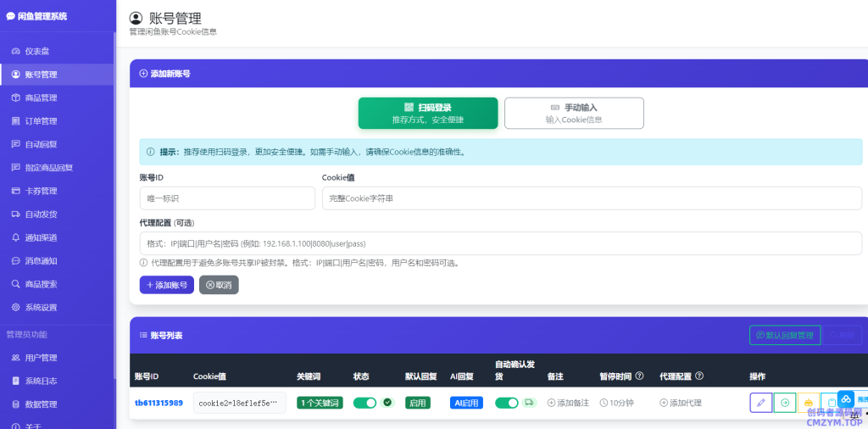Select the 手动输入 login method
This screenshot has width=868, height=429.
(574, 113)
